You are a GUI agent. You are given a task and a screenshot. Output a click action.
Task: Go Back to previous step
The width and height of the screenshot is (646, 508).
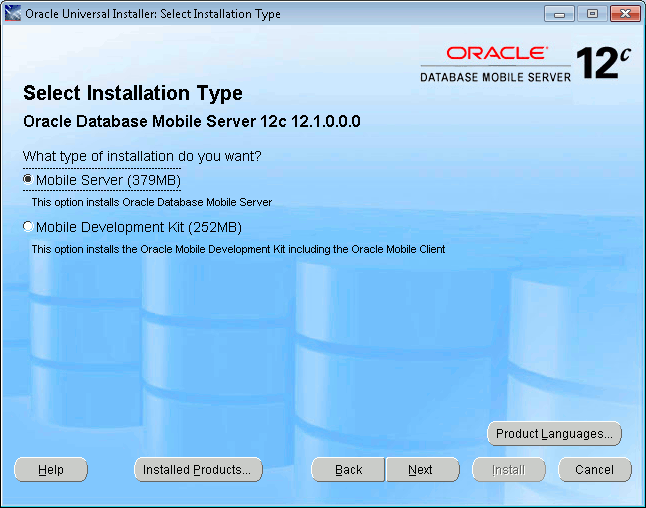[348, 469]
